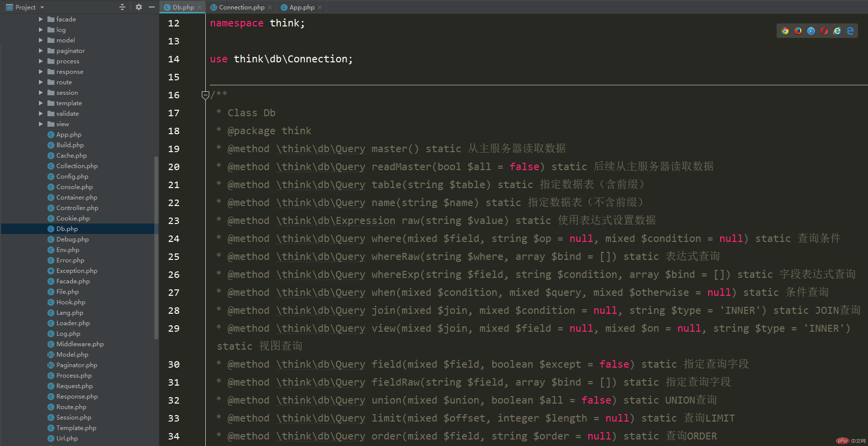Expand the route folder

[x=41, y=82]
